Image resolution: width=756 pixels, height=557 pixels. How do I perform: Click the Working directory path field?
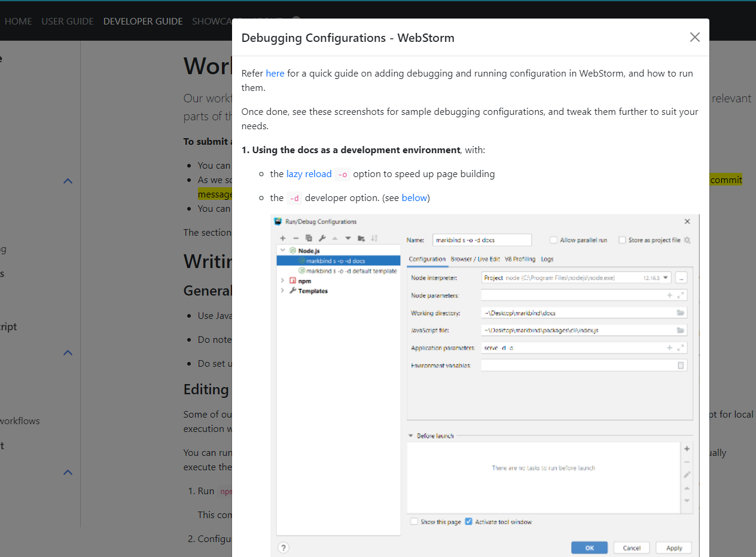pos(584,312)
